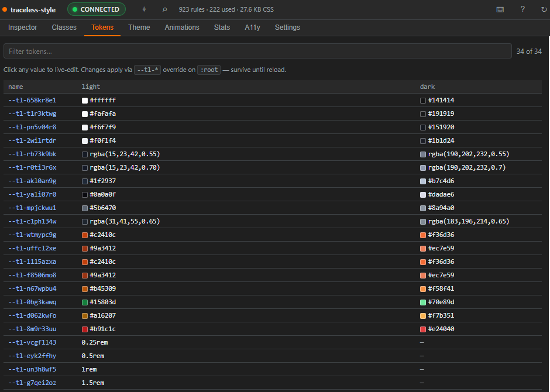
Task: Open the A11y tab
Action: 253,27
